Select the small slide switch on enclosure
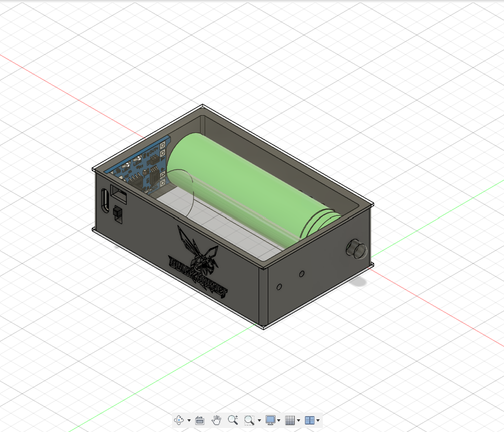Viewport: 504px width, 432px height. [117, 212]
